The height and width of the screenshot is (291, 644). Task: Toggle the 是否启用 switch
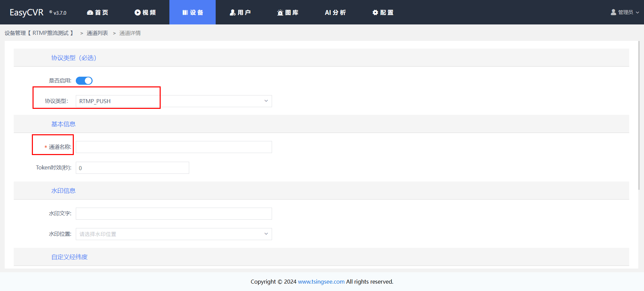click(84, 81)
